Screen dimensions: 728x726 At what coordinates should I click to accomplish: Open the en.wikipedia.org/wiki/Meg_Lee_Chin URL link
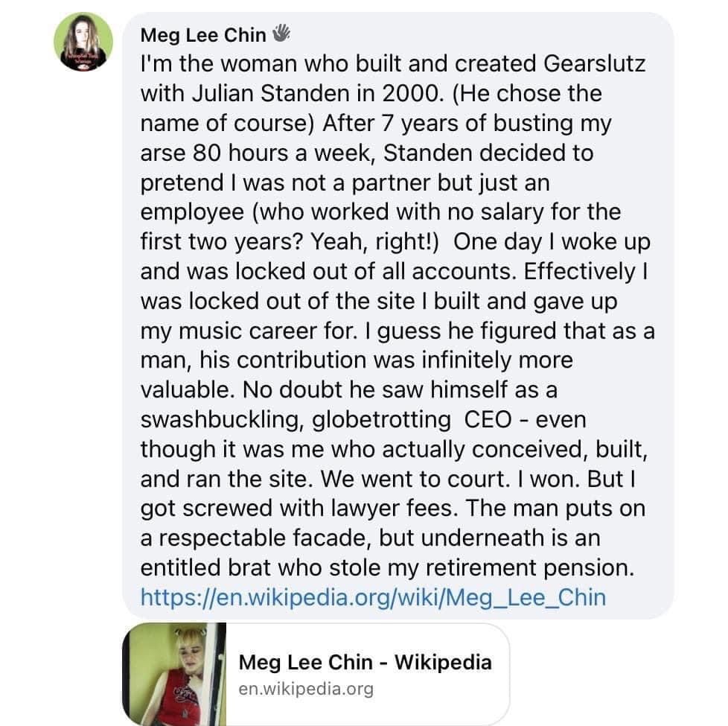[x=373, y=596]
